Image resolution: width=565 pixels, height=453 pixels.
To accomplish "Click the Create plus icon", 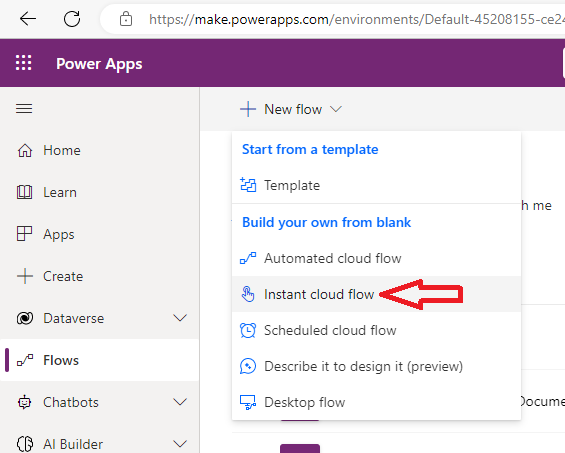I will [x=25, y=276].
